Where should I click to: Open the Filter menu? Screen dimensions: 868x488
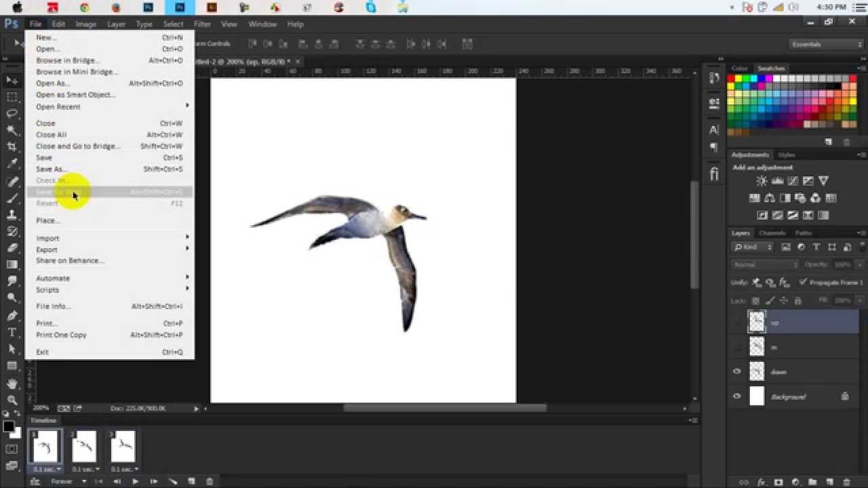[x=202, y=24]
